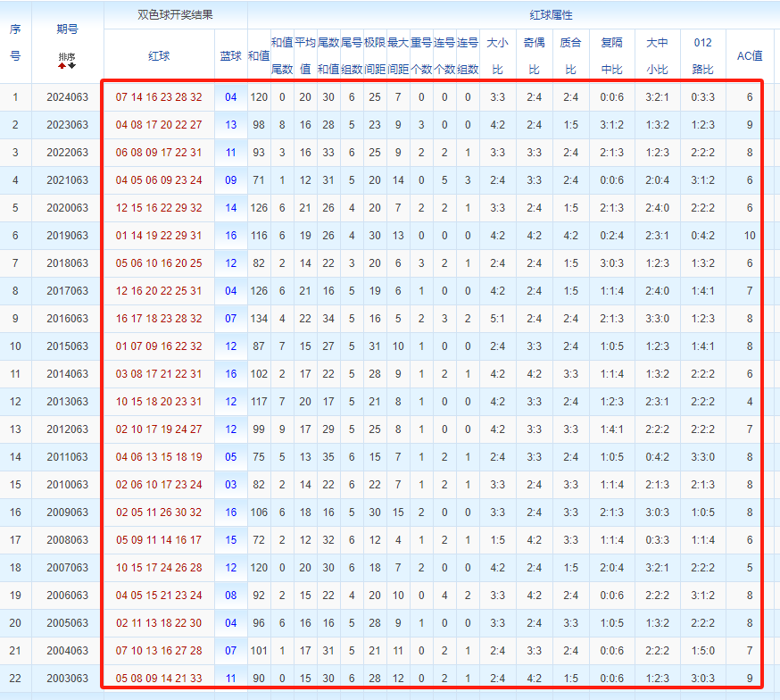Click the 序号 column header
This screenshot has width=780, height=700.
pyautogui.click(x=15, y=42)
